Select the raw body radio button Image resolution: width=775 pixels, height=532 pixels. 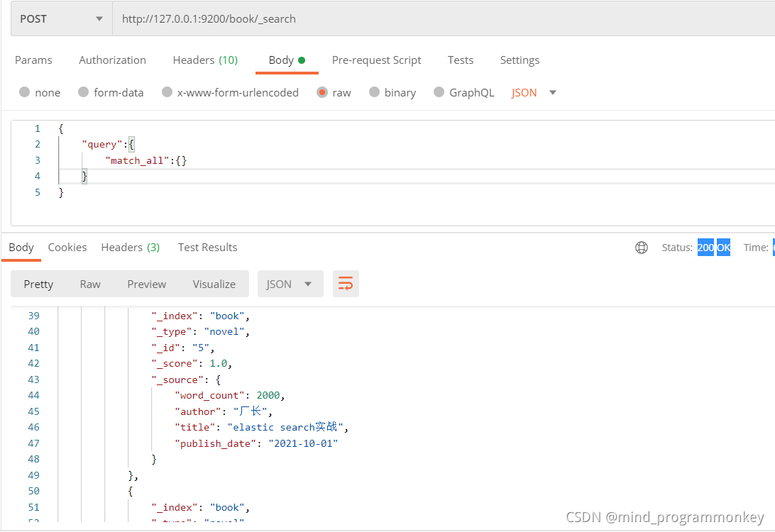(322, 92)
